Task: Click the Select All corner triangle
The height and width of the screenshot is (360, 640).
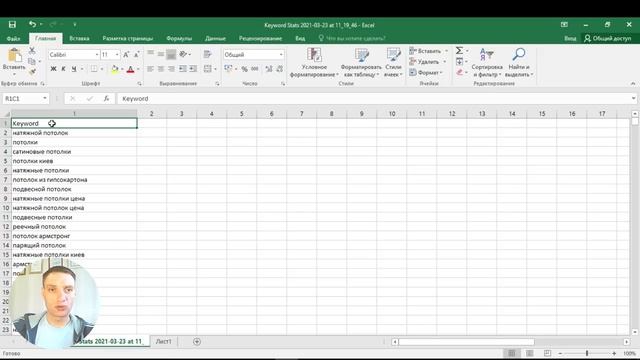Action: click(x=6, y=114)
